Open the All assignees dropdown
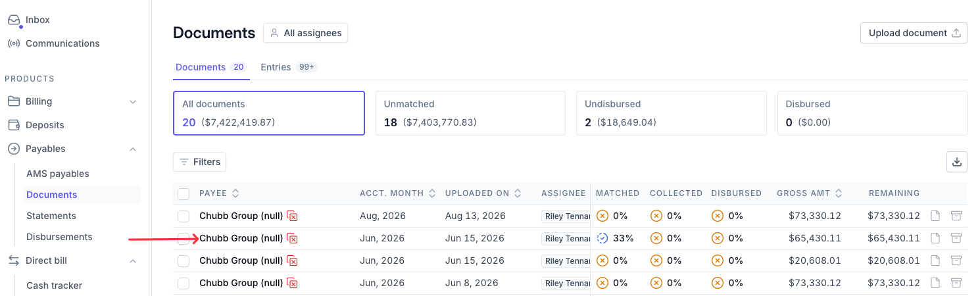Viewport: 980px width, 296px height. click(305, 33)
